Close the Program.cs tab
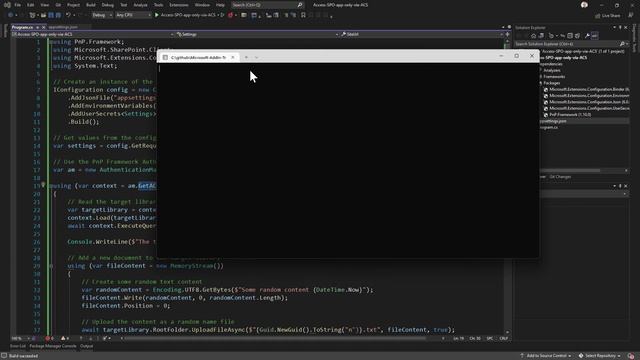The height and width of the screenshot is (360, 640). pos(44,27)
